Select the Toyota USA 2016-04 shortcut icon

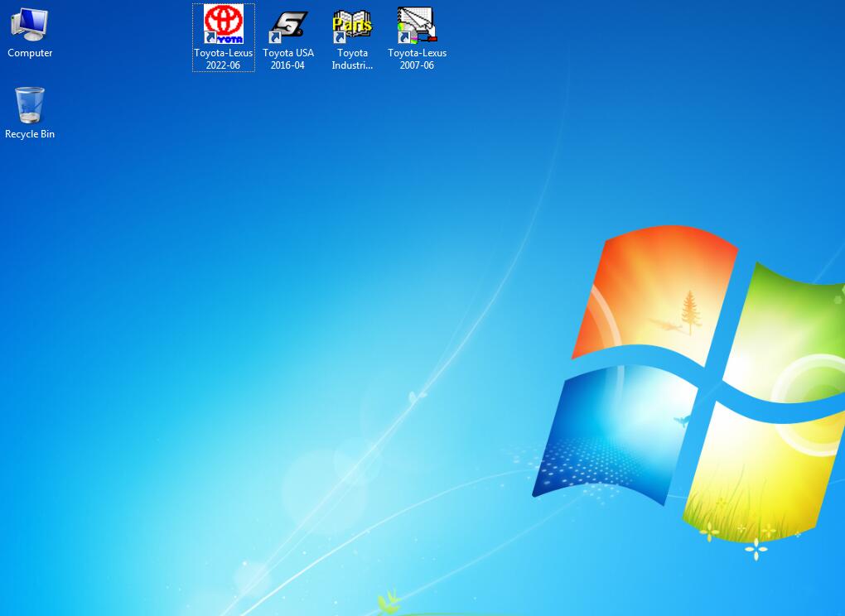[288, 27]
